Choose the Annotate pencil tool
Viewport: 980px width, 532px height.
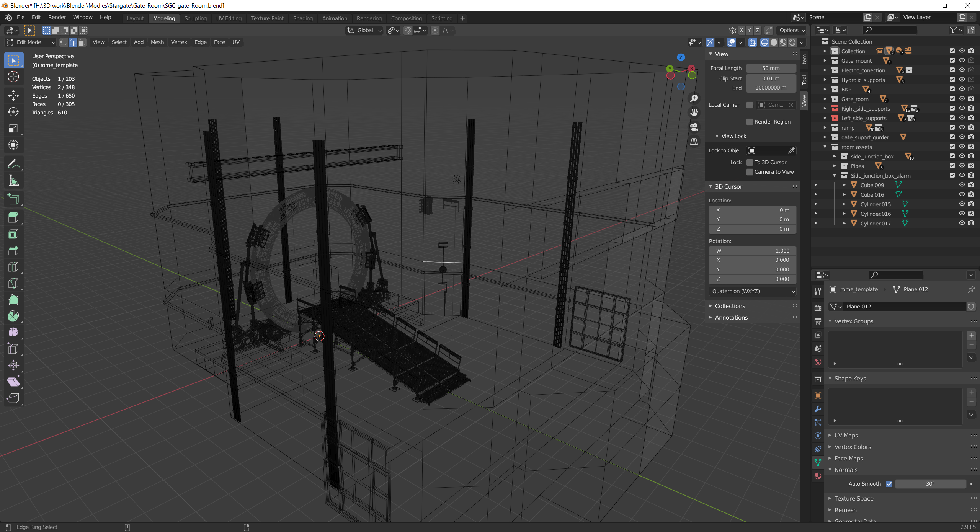click(13, 164)
